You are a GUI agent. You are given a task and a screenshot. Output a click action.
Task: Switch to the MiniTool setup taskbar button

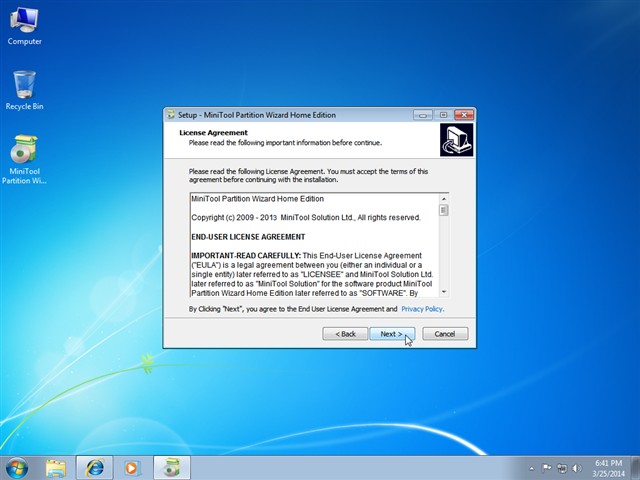[171, 468]
